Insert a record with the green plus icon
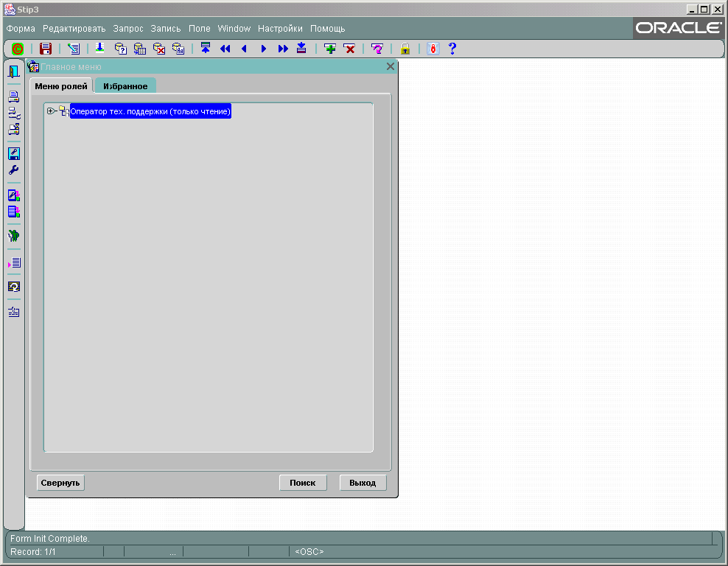This screenshot has height=566, width=728. point(330,49)
